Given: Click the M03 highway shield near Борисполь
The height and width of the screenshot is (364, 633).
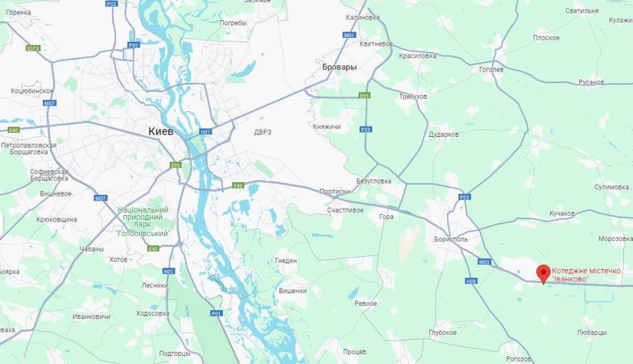Looking at the screenshot, I should coord(484,262).
